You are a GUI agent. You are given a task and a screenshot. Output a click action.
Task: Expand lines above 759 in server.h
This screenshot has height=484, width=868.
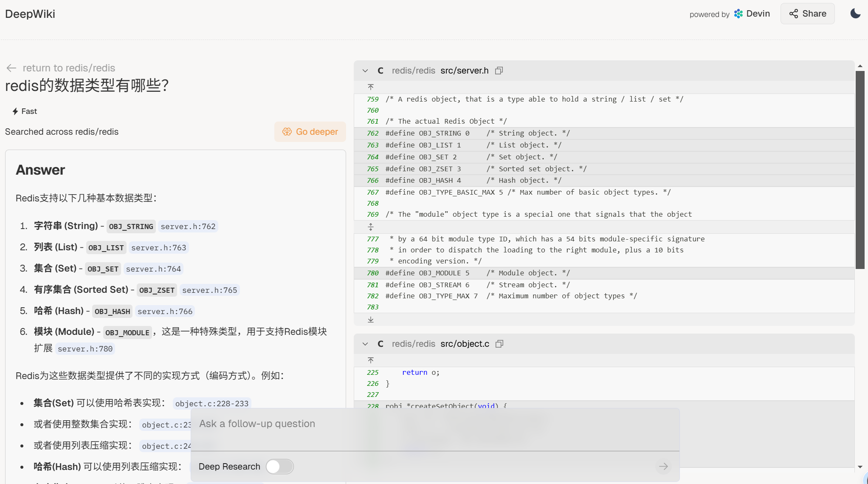tap(371, 87)
